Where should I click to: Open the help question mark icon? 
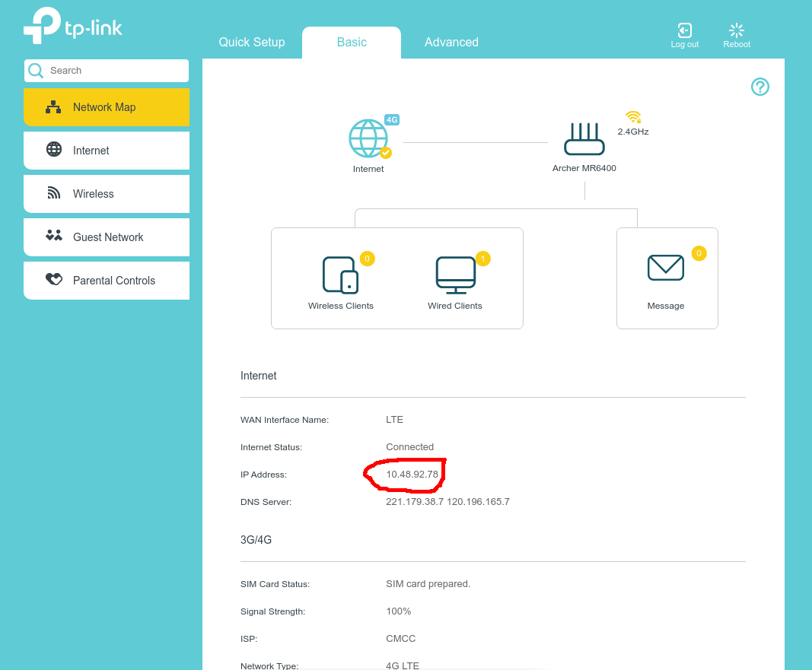759,87
